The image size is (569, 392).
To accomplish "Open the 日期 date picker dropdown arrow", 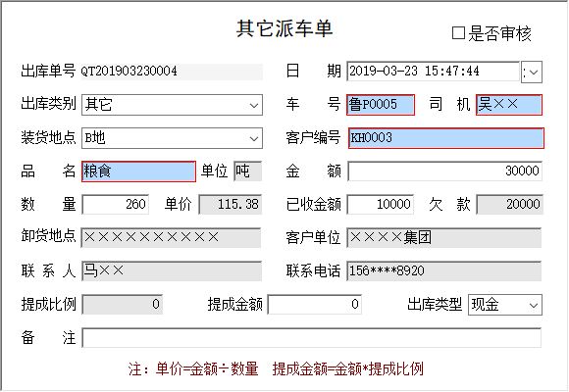I will pos(532,72).
